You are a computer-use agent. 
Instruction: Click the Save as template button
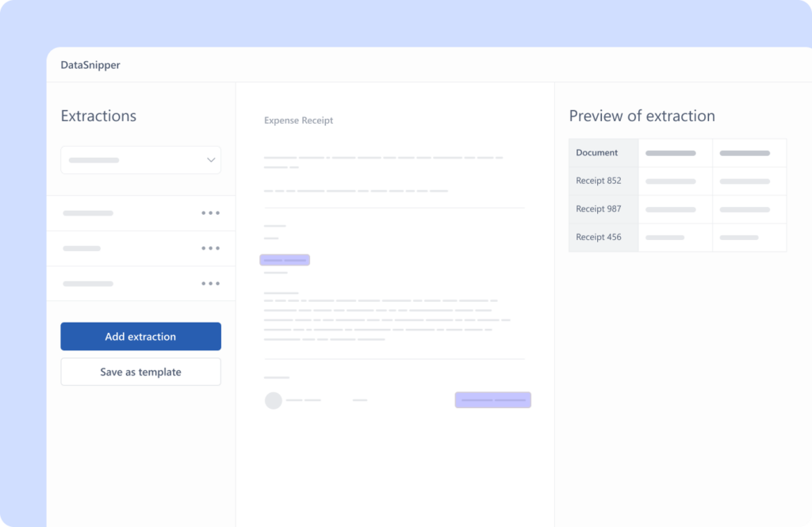coord(140,372)
